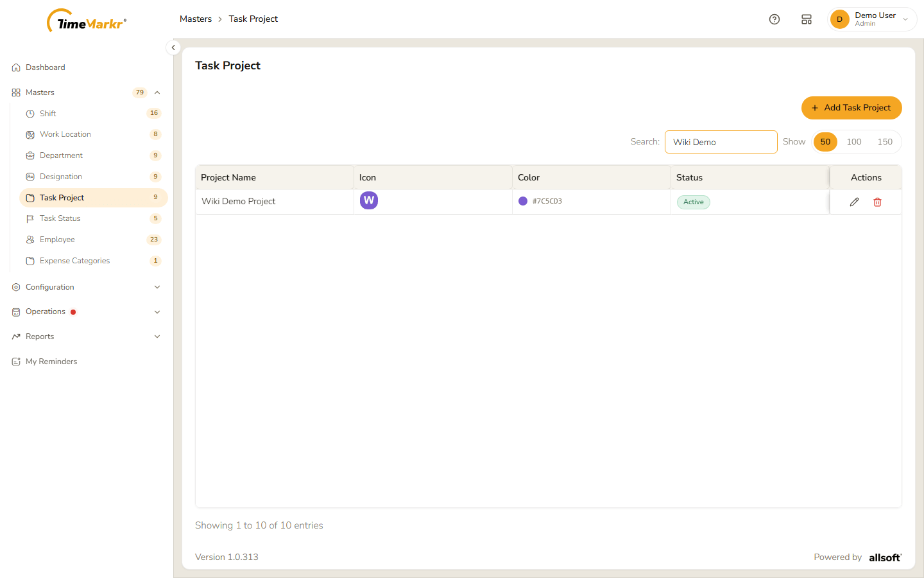Select 50 entries per page option
The image size is (924, 578).
(x=825, y=142)
